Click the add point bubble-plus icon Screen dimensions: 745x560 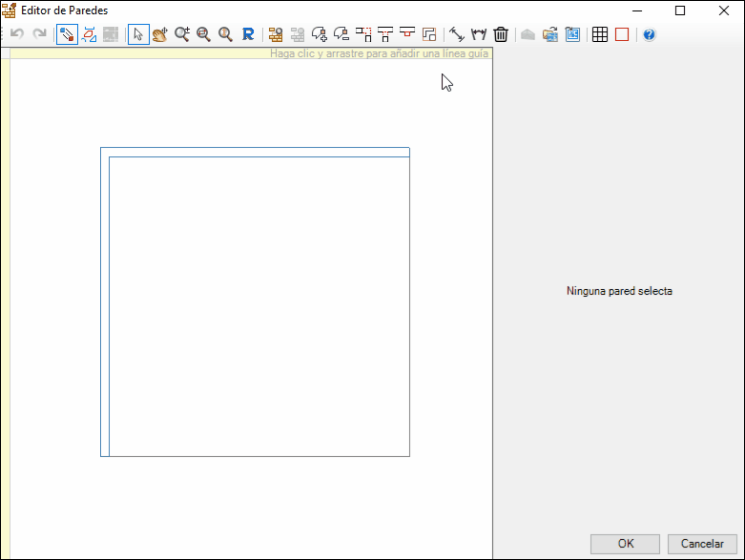pyautogui.click(x=320, y=34)
